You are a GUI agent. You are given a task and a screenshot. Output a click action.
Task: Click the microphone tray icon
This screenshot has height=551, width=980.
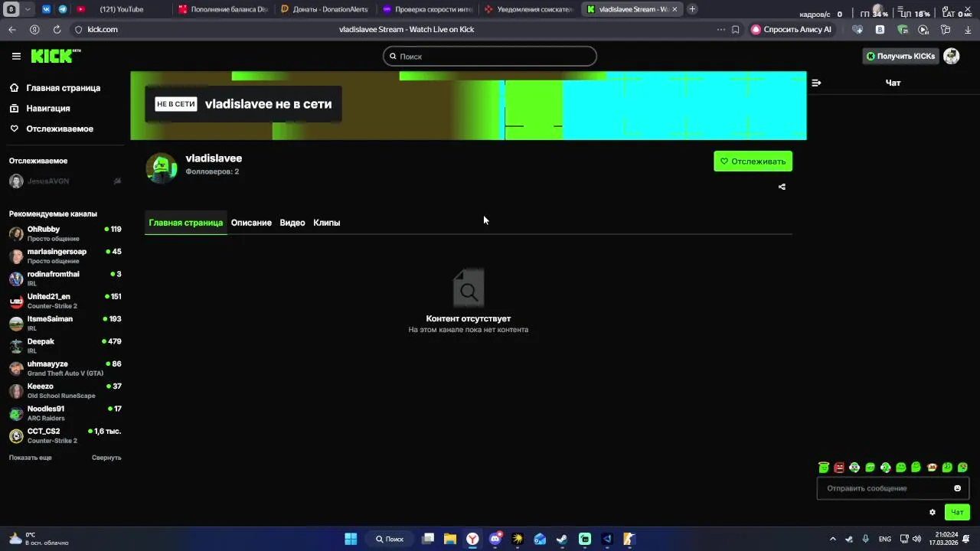pyautogui.click(x=865, y=539)
